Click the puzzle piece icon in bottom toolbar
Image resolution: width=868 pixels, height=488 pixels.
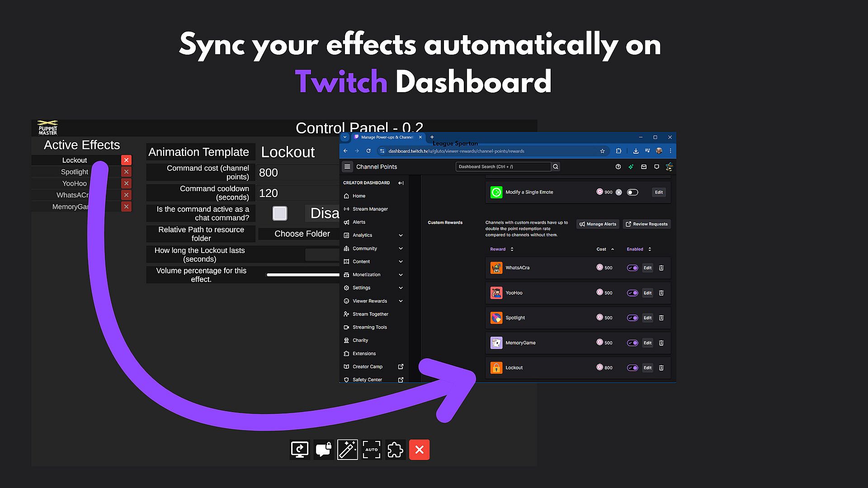point(396,450)
